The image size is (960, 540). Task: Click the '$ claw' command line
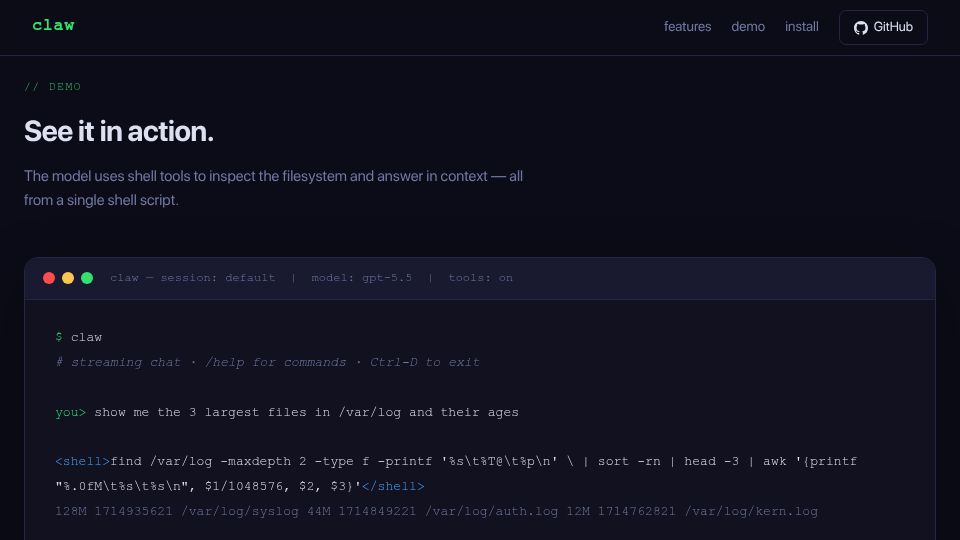tap(78, 337)
